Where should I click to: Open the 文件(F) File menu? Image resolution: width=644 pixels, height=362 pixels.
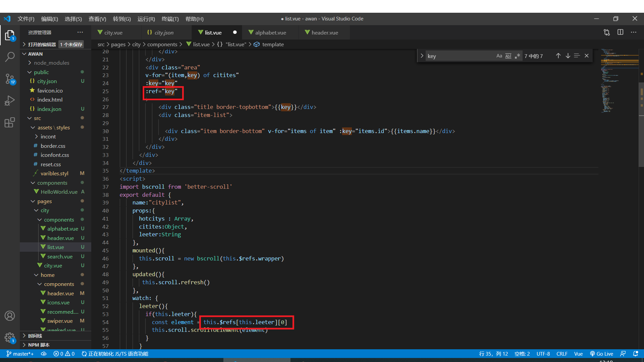(x=26, y=19)
